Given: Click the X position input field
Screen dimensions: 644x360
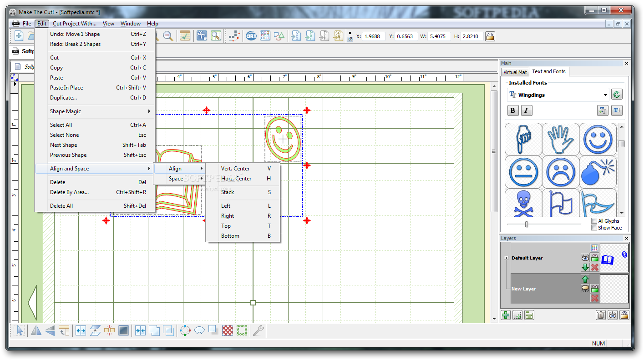Looking at the screenshot, I should coord(374,36).
